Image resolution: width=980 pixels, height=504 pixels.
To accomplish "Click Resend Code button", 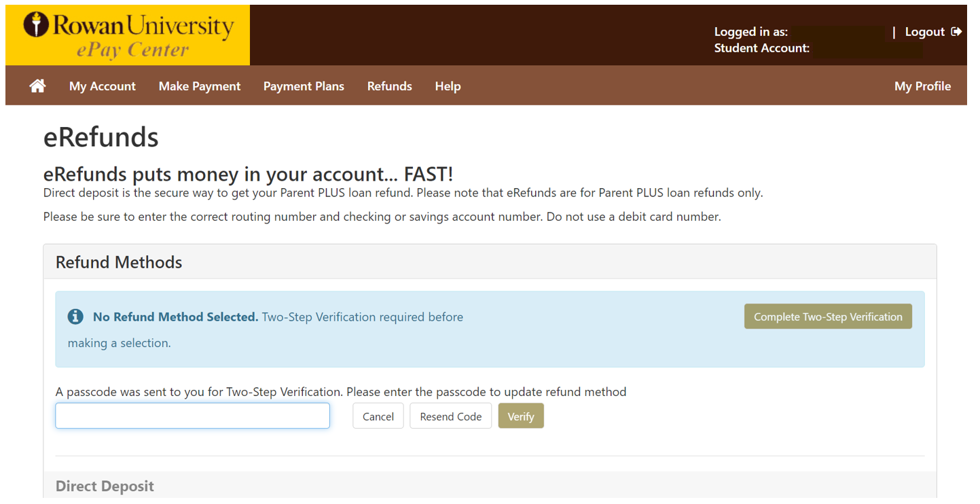I will (x=450, y=416).
